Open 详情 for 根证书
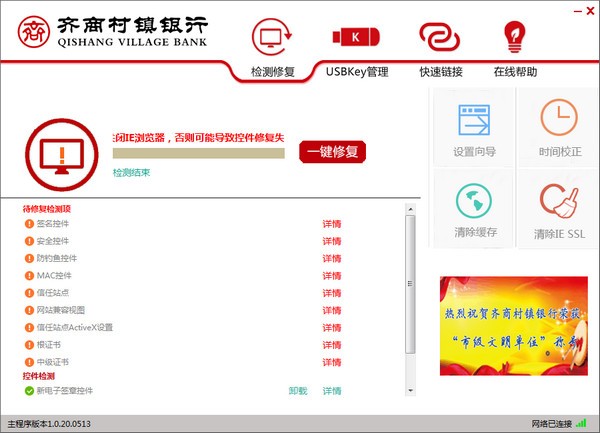The height and width of the screenshot is (433, 600). tap(331, 345)
